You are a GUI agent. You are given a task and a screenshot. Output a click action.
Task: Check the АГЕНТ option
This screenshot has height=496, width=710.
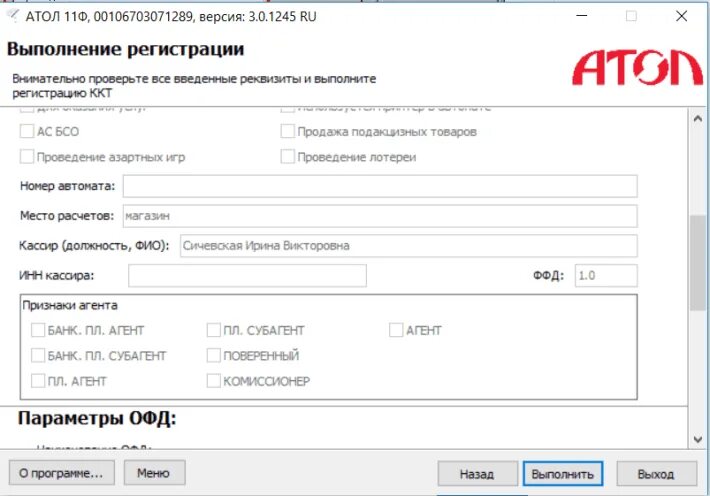coord(396,330)
